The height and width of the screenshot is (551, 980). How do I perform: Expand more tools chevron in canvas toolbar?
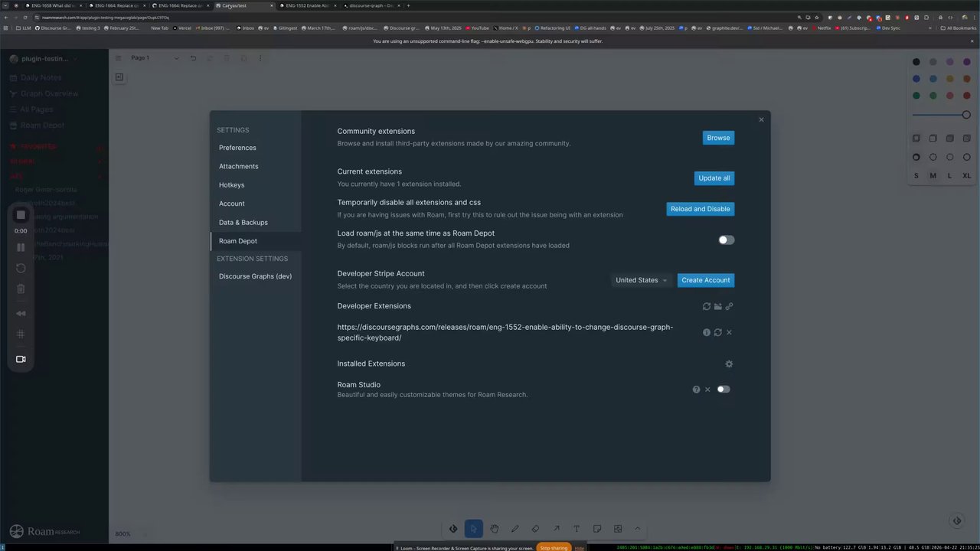(x=637, y=529)
